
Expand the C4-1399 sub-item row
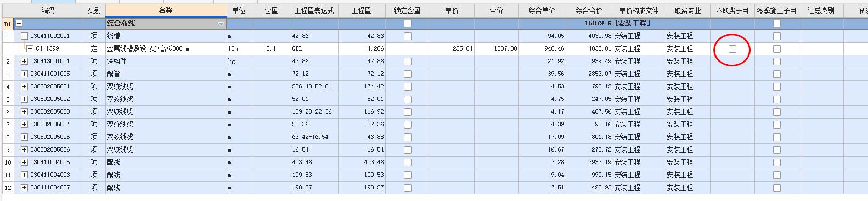(30, 48)
